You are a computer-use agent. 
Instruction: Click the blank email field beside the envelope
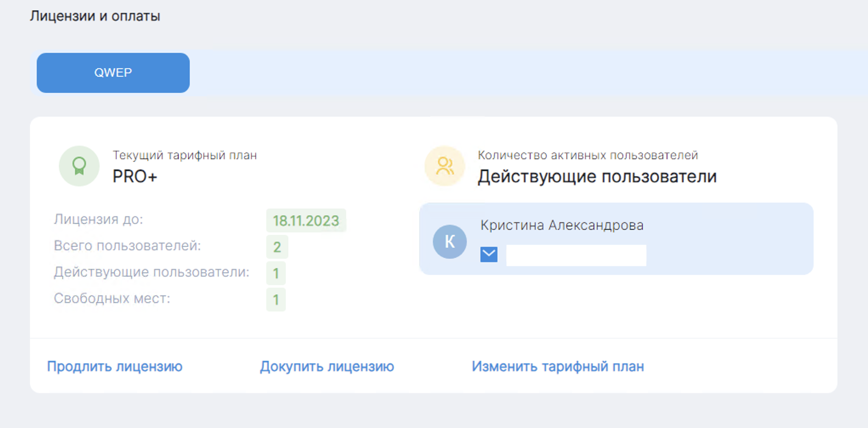click(x=576, y=255)
